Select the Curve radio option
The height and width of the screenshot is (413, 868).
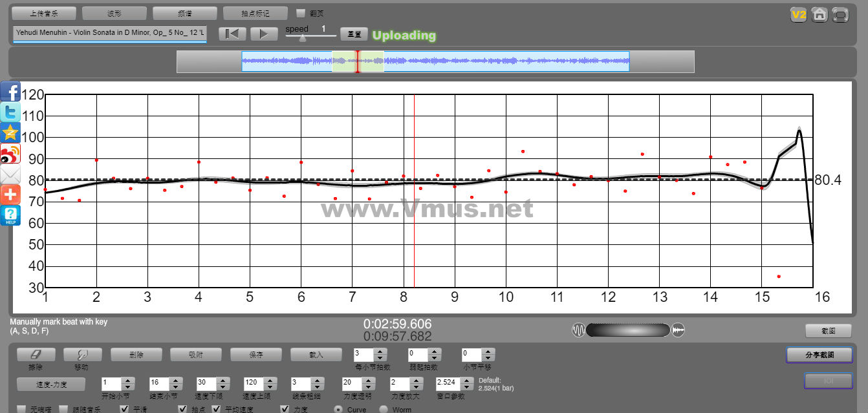click(338, 409)
